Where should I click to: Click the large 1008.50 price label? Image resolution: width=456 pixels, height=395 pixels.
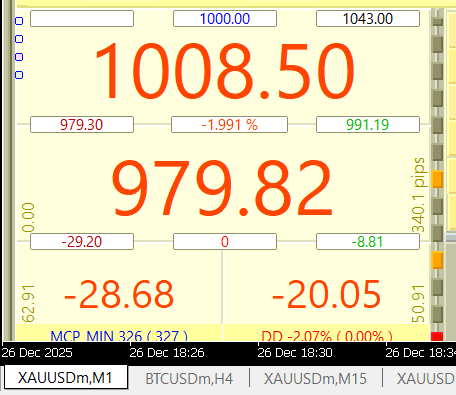pyautogui.click(x=225, y=71)
